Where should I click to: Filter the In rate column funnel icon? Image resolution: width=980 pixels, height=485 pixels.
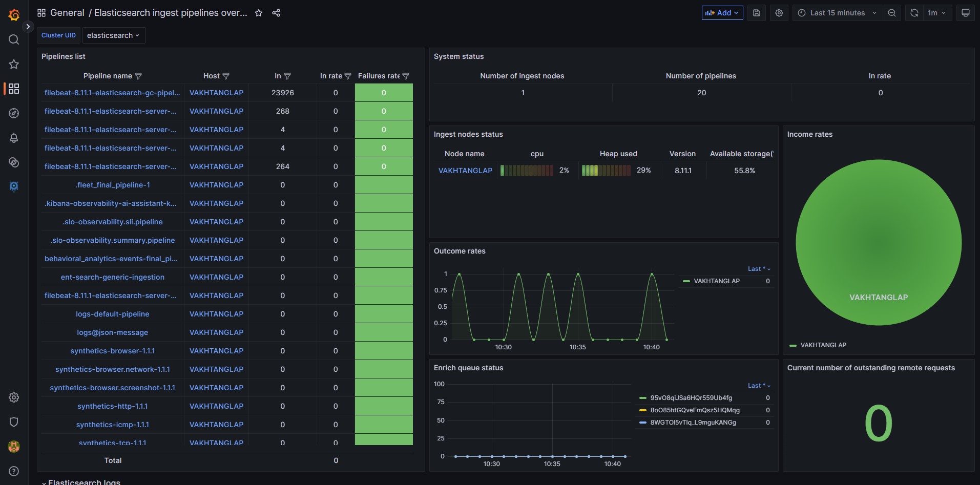[x=348, y=76]
